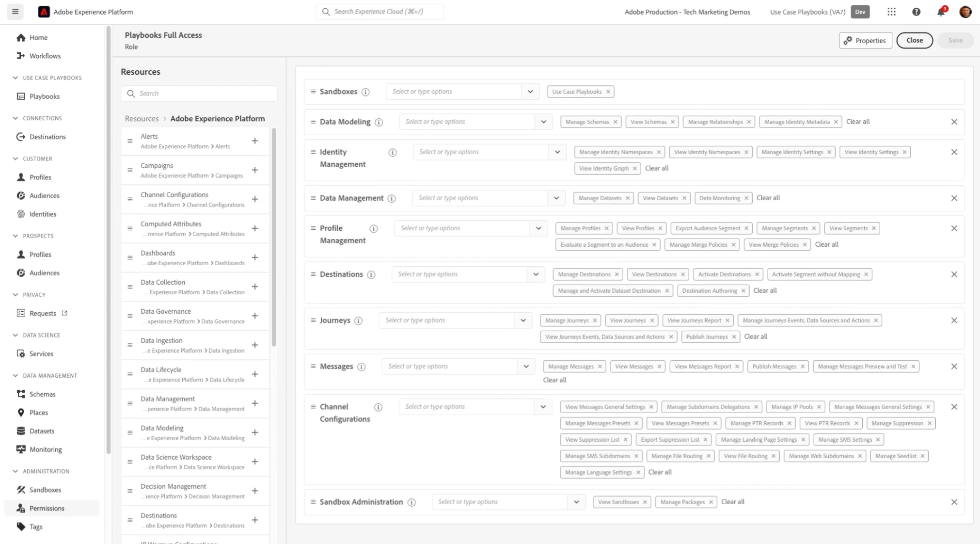Click the hamburger menu icon
The image size is (980, 544).
(x=16, y=12)
